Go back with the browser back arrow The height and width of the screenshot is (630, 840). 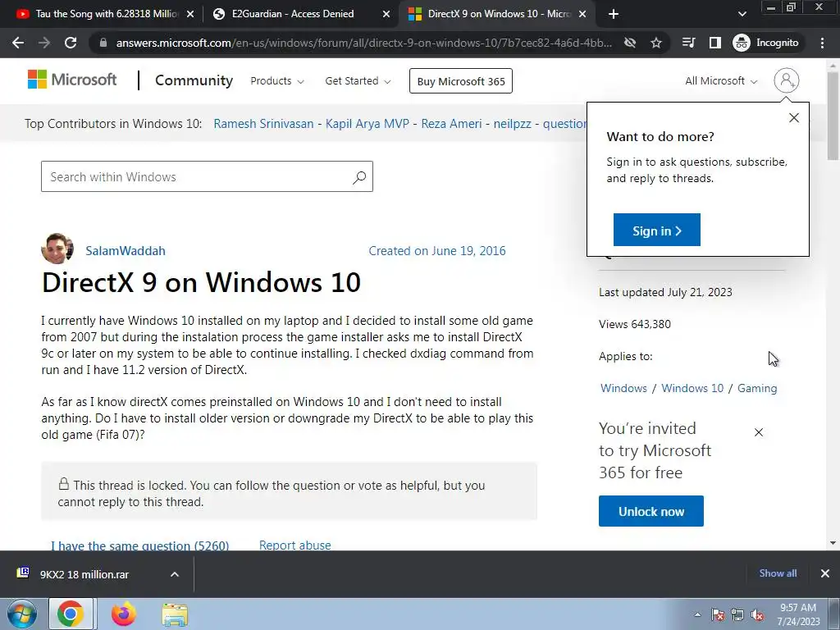[x=18, y=43]
